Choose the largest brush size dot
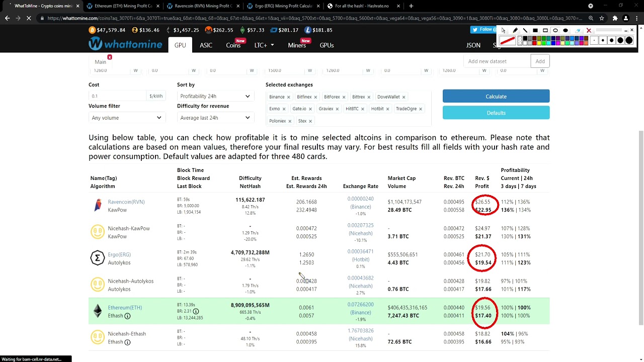 coord(629,40)
